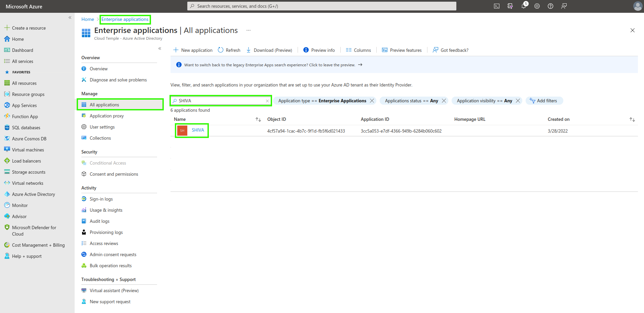Open the Columns chooser
The height and width of the screenshot is (313, 644).
coord(358,50)
